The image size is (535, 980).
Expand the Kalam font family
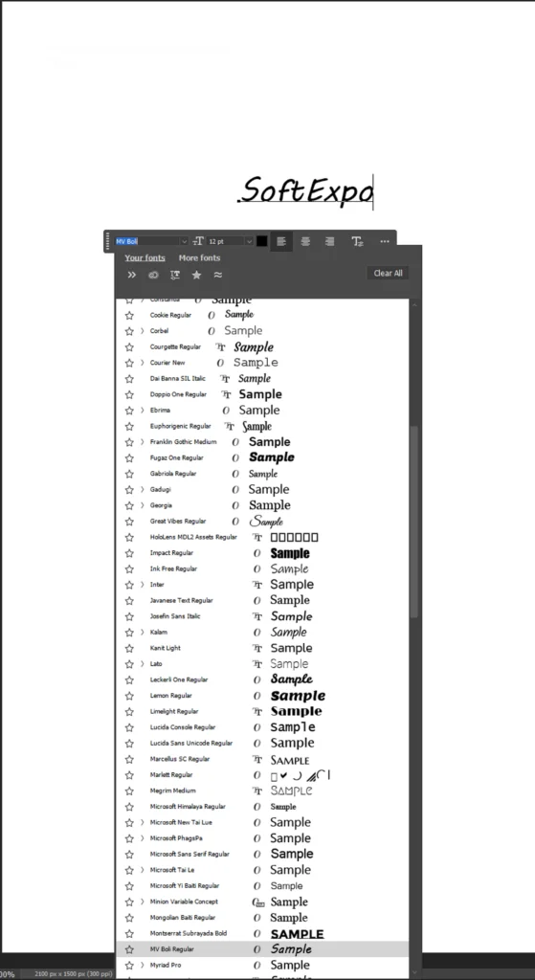coord(142,632)
